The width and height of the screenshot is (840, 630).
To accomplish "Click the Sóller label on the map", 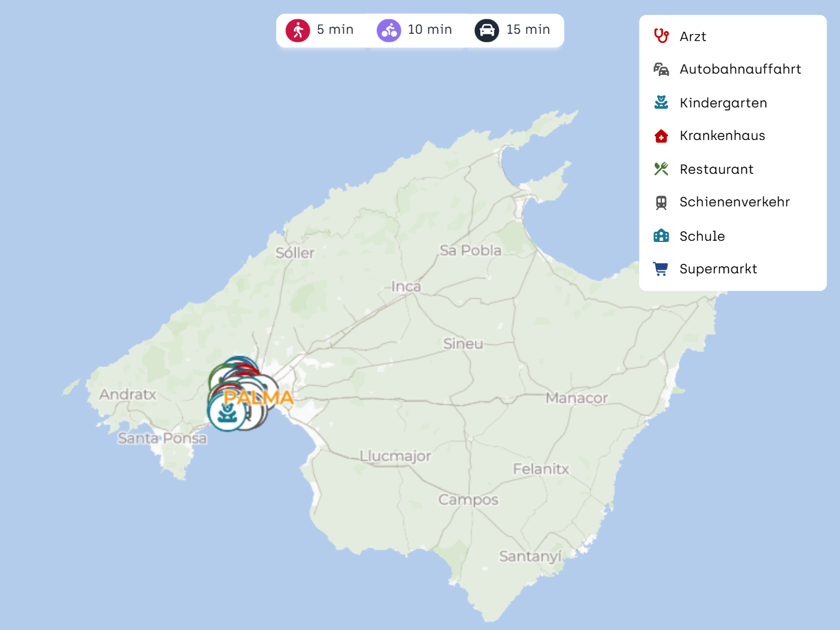I will [x=295, y=253].
